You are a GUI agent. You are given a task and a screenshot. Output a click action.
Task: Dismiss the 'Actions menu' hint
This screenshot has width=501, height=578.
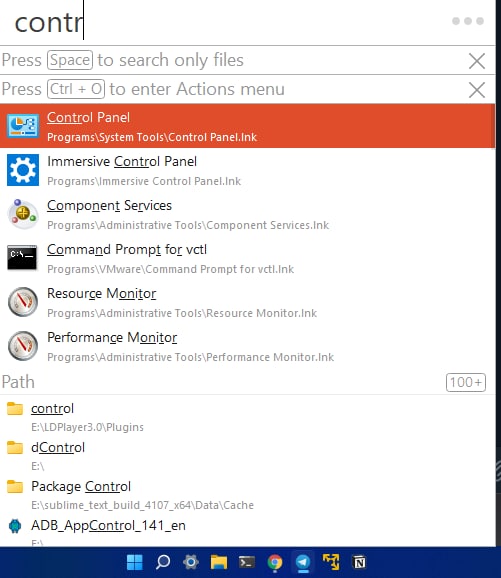click(477, 90)
